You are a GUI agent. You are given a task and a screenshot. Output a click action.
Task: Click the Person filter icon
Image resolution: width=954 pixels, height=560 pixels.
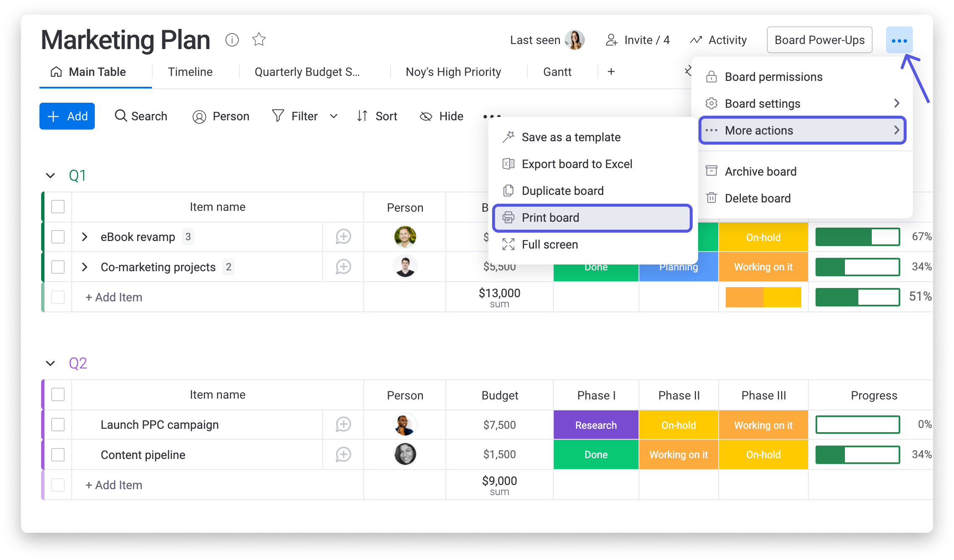[199, 117]
